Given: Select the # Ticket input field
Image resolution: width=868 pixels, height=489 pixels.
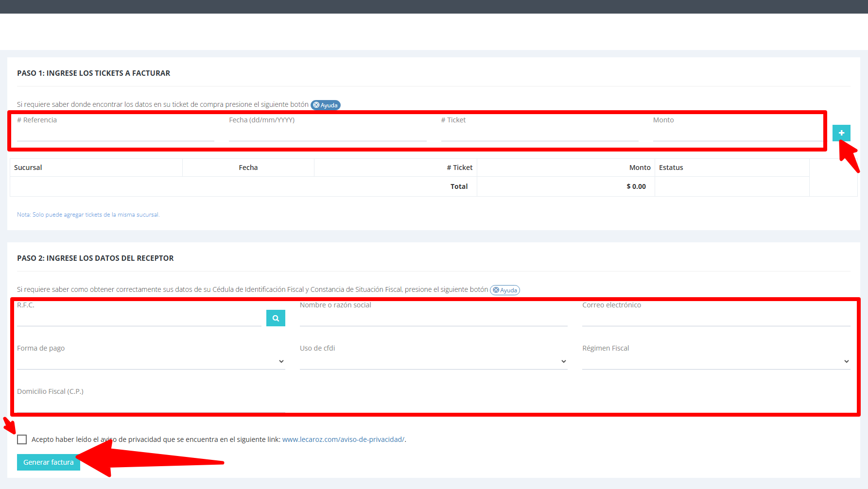Looking at the screenshot, I should click(539, 134).
